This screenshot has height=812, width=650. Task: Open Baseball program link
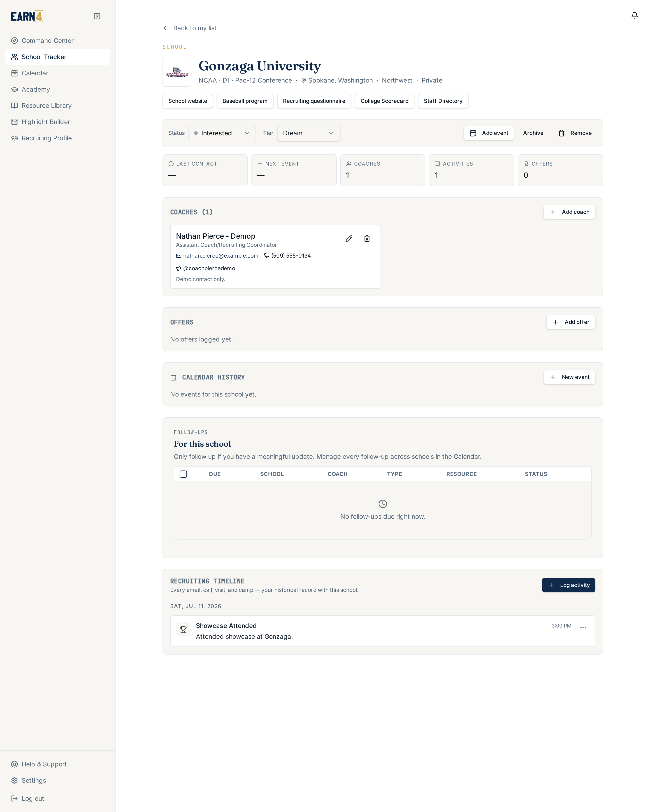pyautogui.click(x=245, y=101)
